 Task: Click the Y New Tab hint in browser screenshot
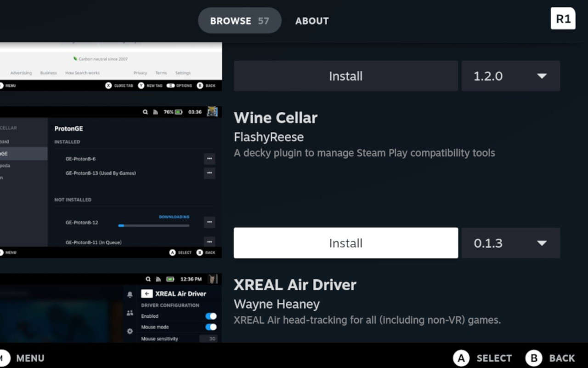150,86
